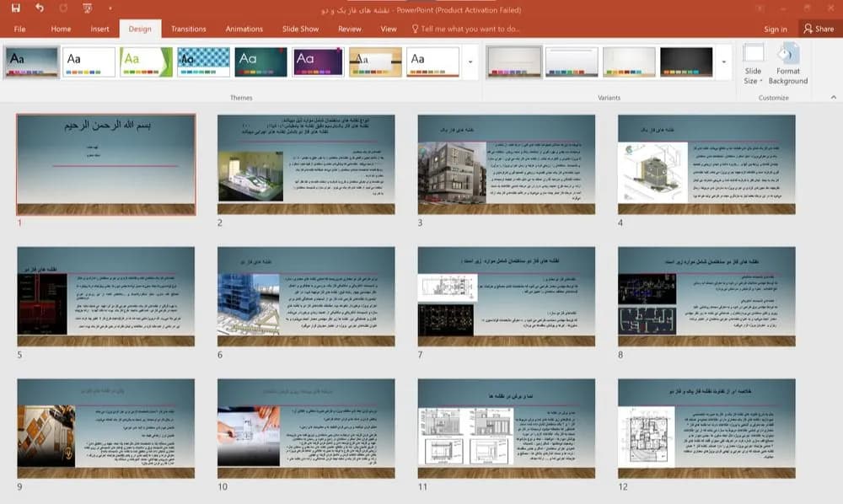This screenshot has width=843, height=504.
Task: Customize Quick Access Toolbar dropdown arrow
Action: pyautogui.click(x=110, y=8)
